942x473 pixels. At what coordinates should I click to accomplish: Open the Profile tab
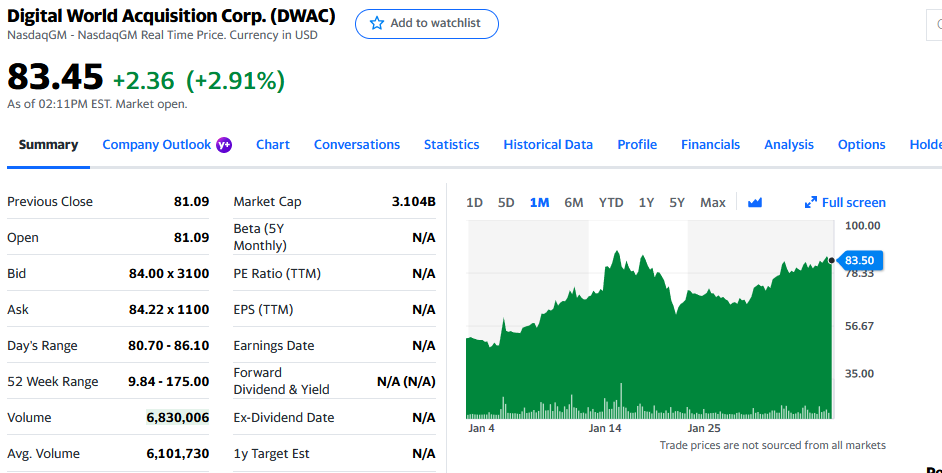pos(637,145)
